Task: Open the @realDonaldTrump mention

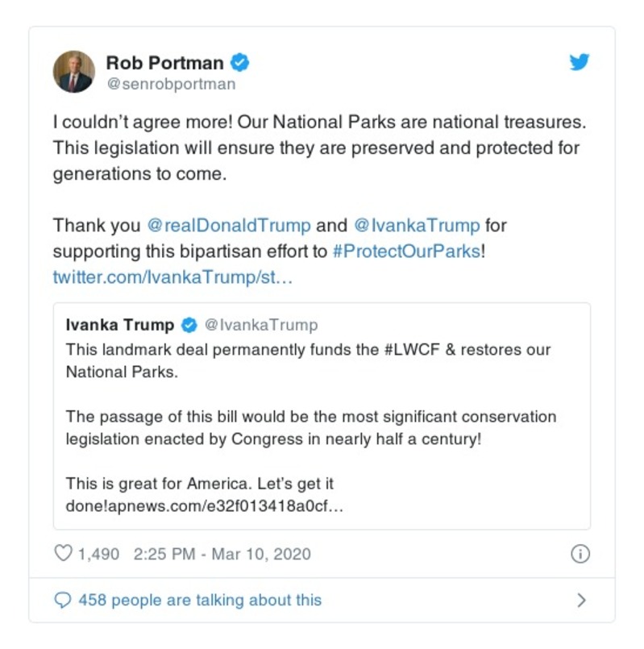Action: [228, 225]
